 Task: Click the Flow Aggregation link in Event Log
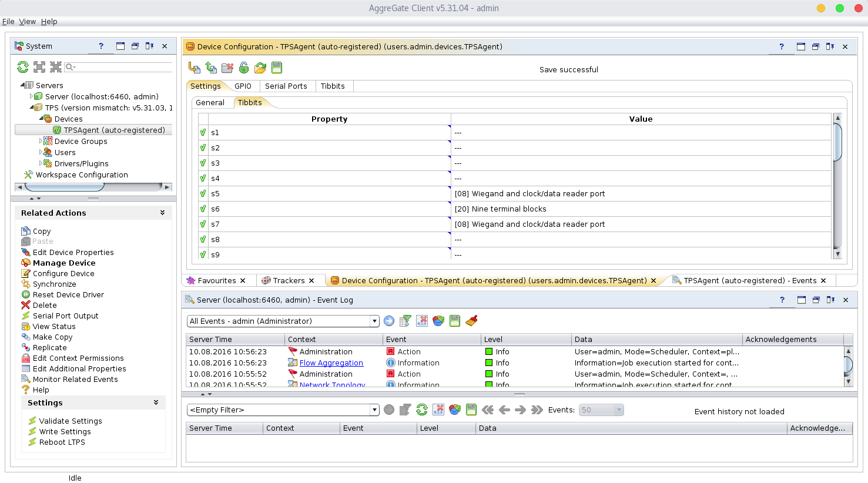[331, 363]
